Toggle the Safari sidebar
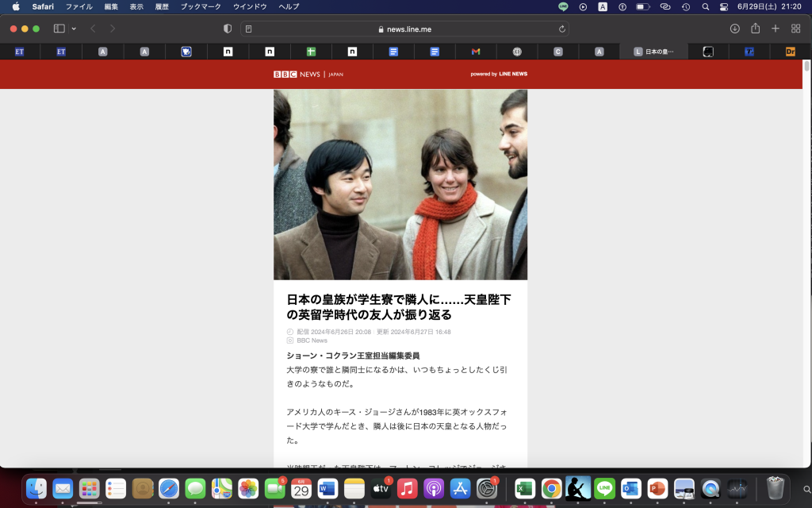This screenshot has width=812, height=508. coord(59,27)
